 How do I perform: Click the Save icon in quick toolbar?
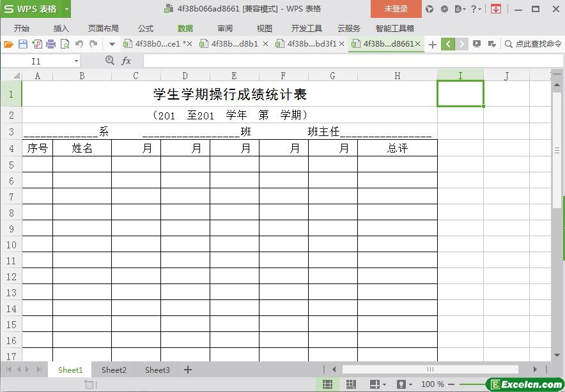(23, 44)
